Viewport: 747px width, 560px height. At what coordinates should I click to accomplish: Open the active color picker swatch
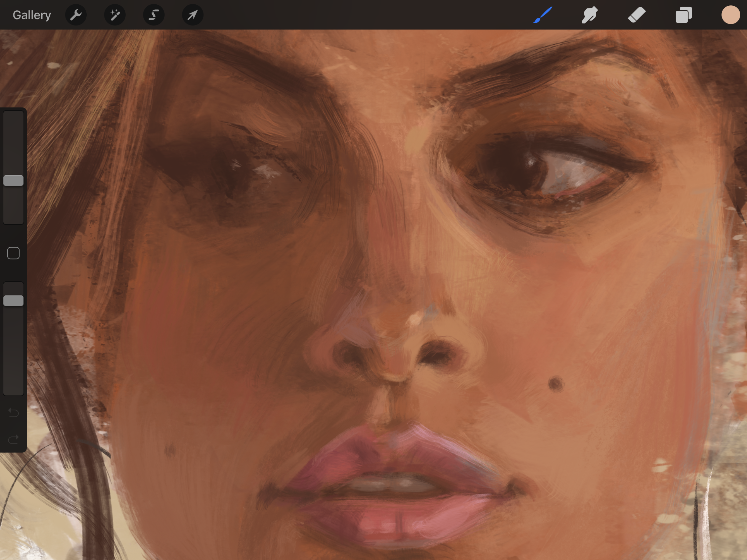point(731,15)
